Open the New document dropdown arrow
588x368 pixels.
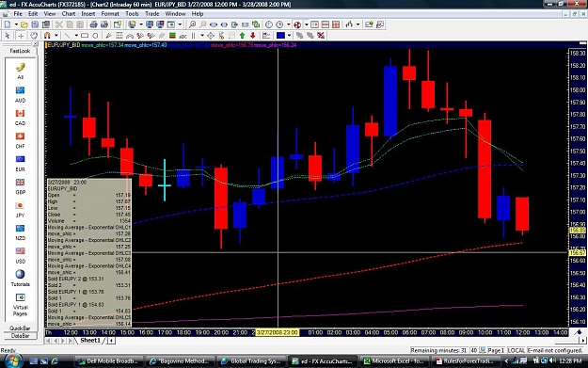point(16,24)
